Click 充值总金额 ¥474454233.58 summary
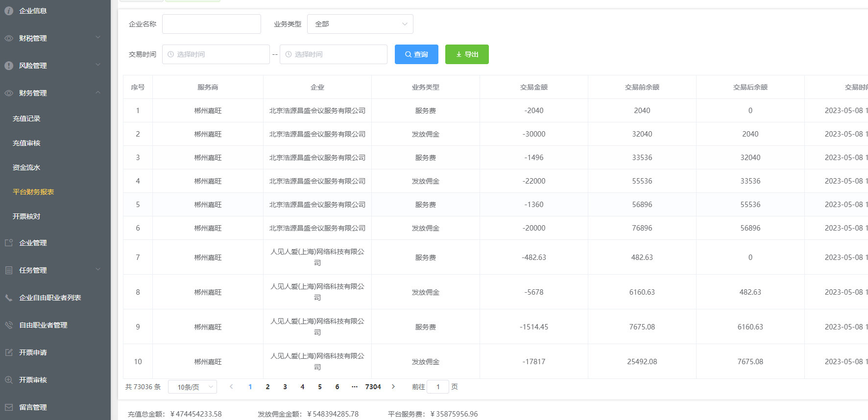This screenshot has height=420, width=868. coord(175,414)
